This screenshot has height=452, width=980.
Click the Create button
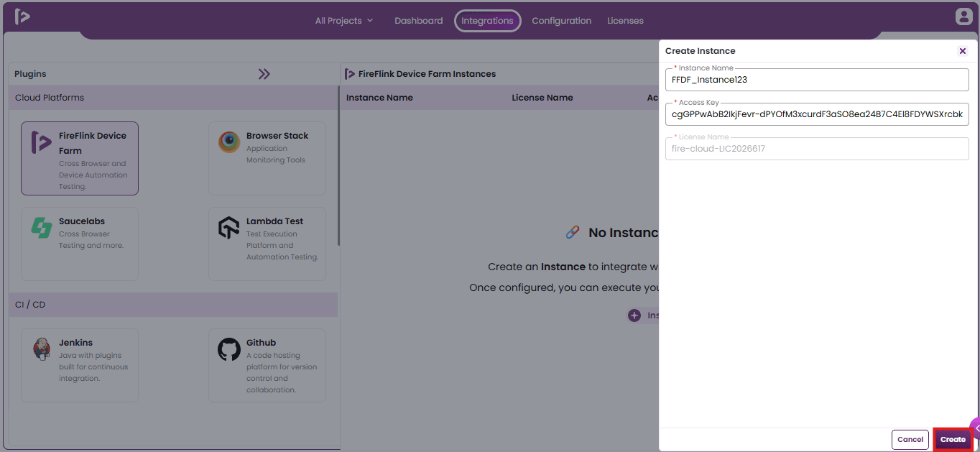click(x=953, y=440)
